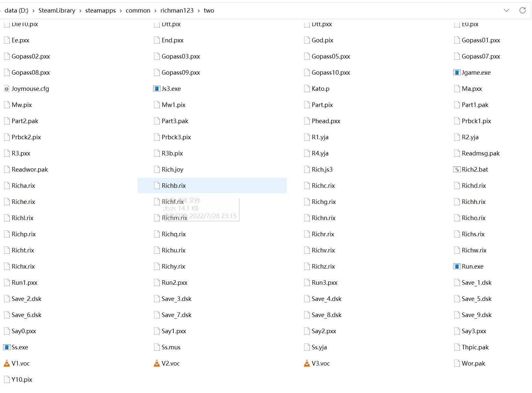Expand chevron after richman123 in path
Viewport: 532px width, 393px height.
pyautogui.click(x=199, y=11)
